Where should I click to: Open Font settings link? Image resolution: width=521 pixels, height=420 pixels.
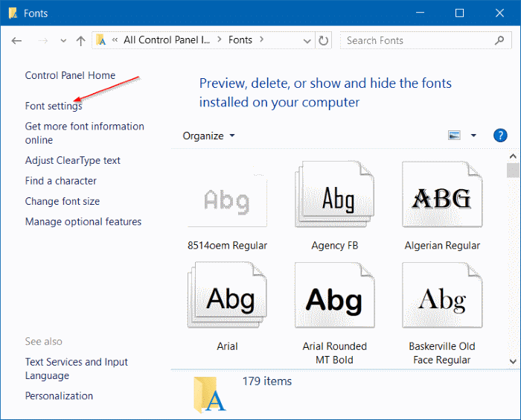(54, 106)
